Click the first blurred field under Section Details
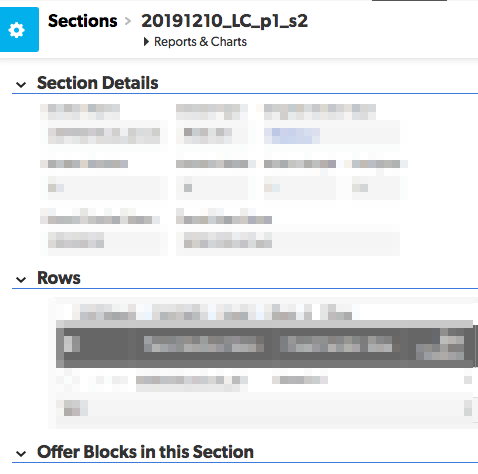 click(x=104, y=136)
